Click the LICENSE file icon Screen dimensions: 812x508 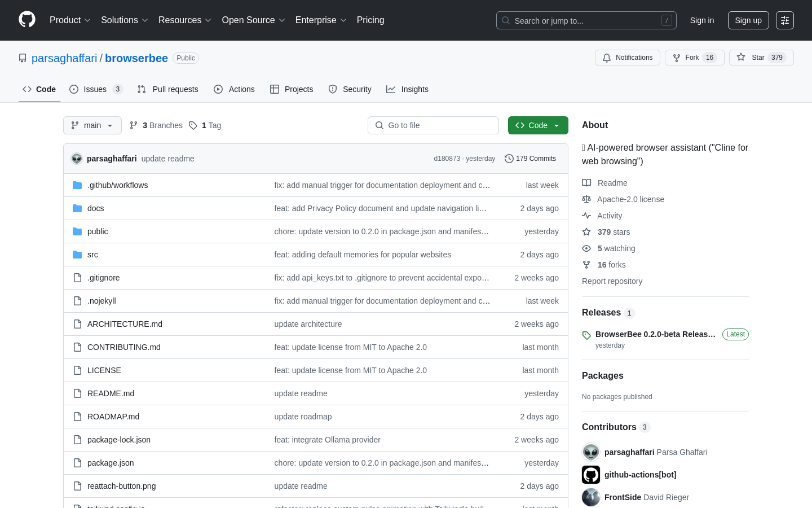pos(77,370)
